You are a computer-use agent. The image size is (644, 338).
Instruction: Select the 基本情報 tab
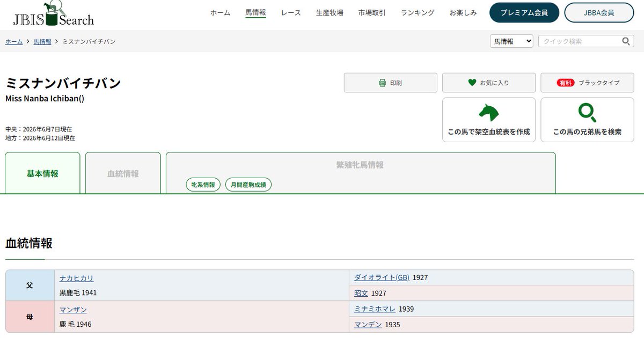42,173
